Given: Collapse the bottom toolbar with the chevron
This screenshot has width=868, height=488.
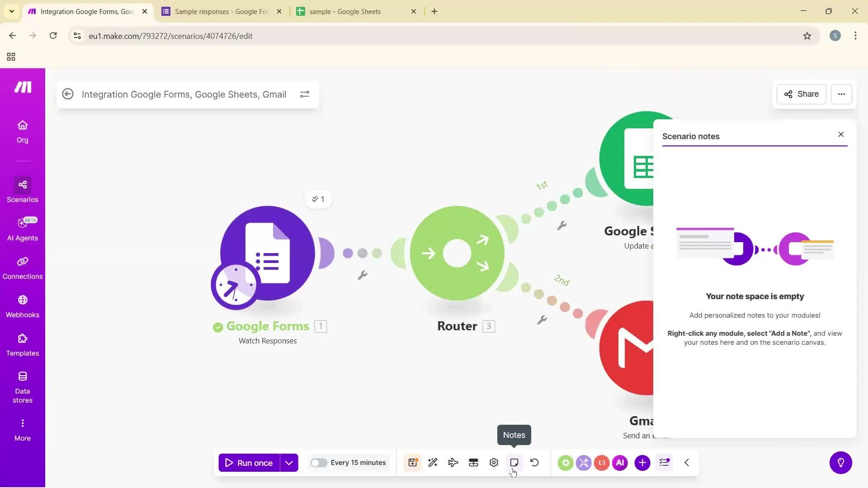Looking at the screenshot, I should tap(686, 462).
